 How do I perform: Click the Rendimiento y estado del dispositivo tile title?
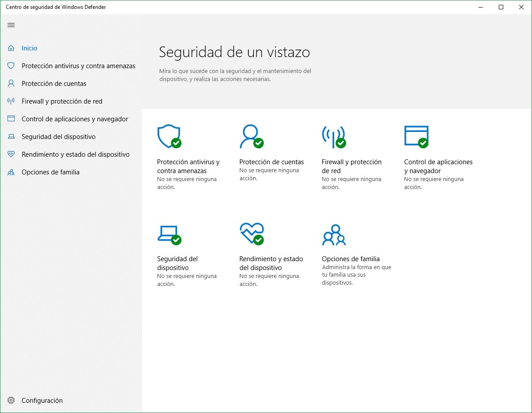[271, 263]
